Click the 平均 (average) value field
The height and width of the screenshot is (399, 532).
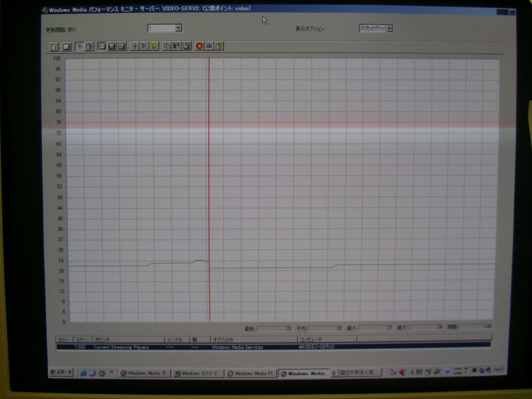point(325,328)
